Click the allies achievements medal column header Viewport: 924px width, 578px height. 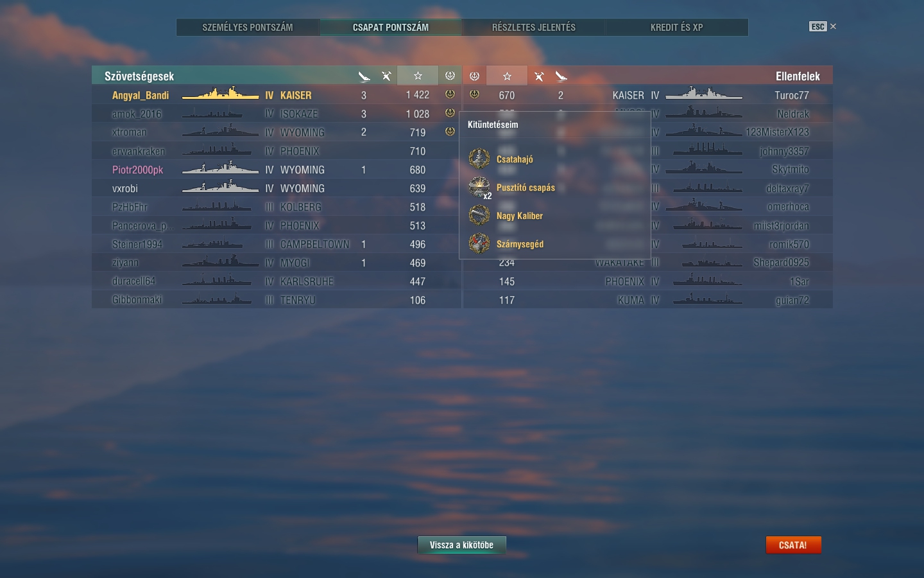[x=450, y=76]
